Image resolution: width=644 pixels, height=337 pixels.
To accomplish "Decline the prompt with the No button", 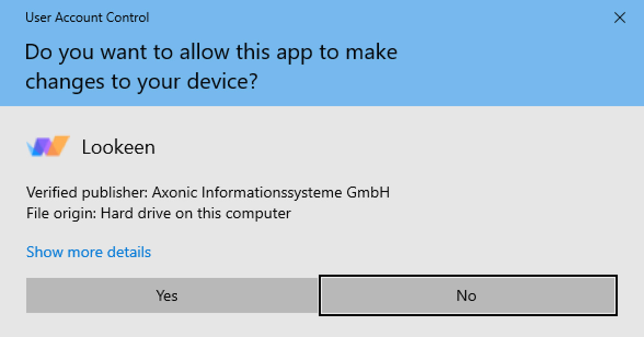I will 468,295.
